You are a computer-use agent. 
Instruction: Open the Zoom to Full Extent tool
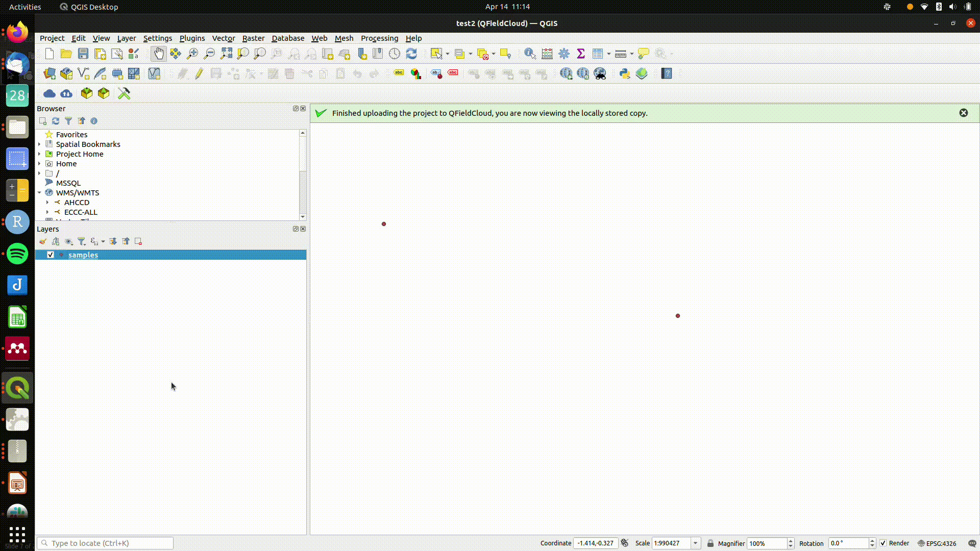(226, 54)
